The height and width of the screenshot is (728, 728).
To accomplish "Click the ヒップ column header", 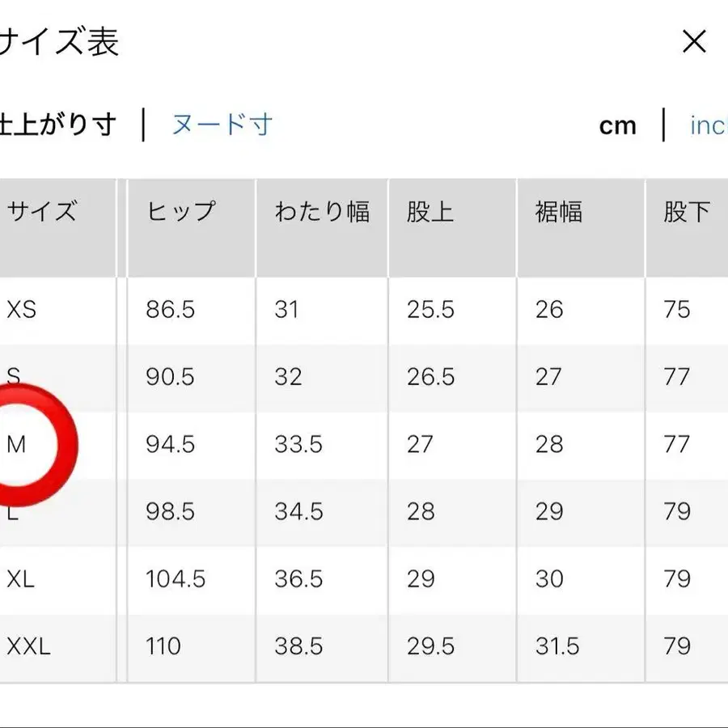I will (x=182, y=212).
